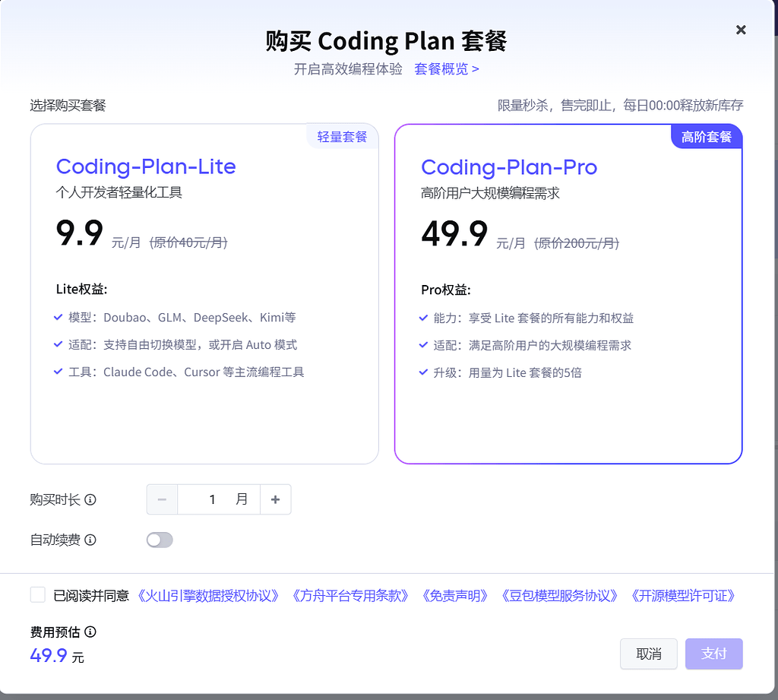
Task: Close the Coding Plan purchase dialog
Action: (740, 30)
